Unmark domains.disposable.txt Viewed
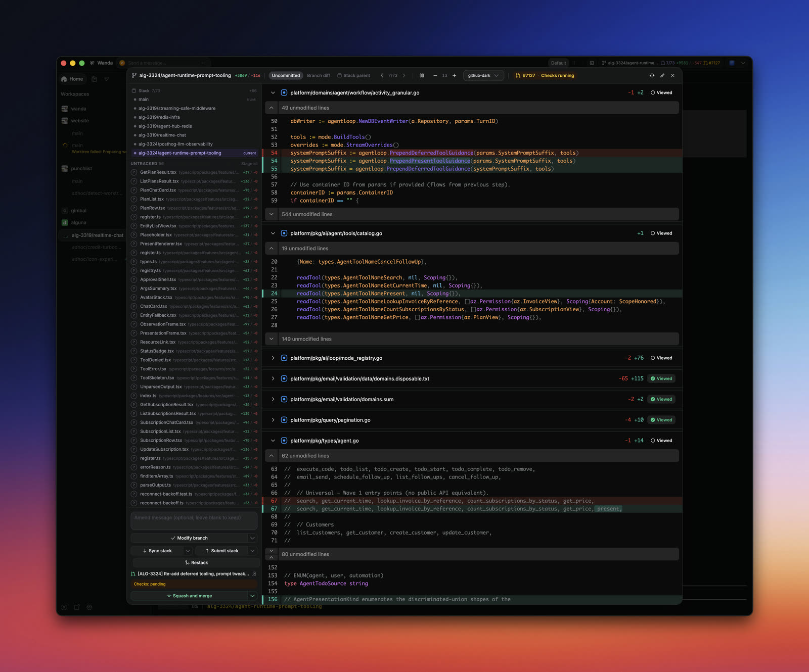809x672 pixels. point(661,379)
